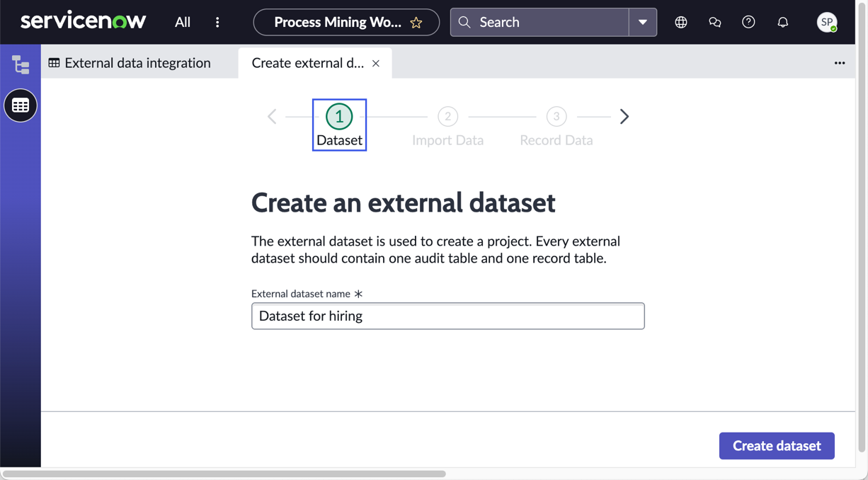Image resolution: width=868 pixels, height=480 pixels.
Task: Focus the global Search field
Action: (539, 22)
